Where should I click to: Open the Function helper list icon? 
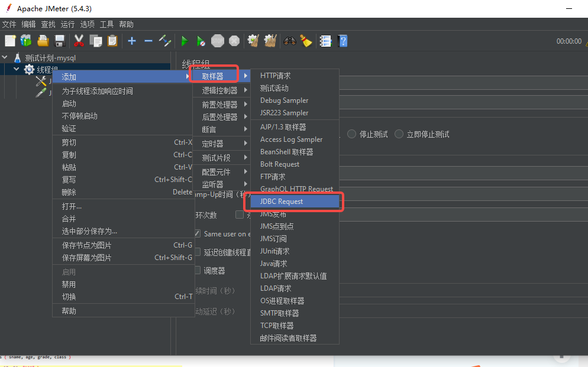click(325, 41)
